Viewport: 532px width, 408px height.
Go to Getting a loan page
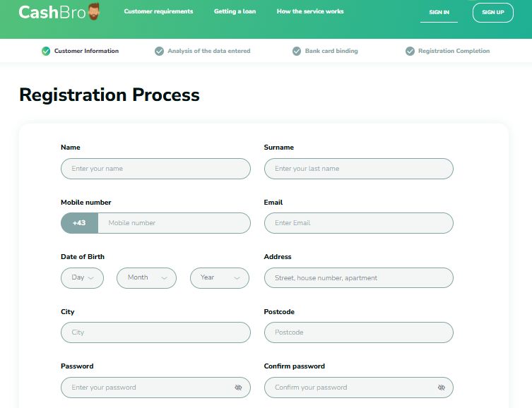[x=235, y=12]
